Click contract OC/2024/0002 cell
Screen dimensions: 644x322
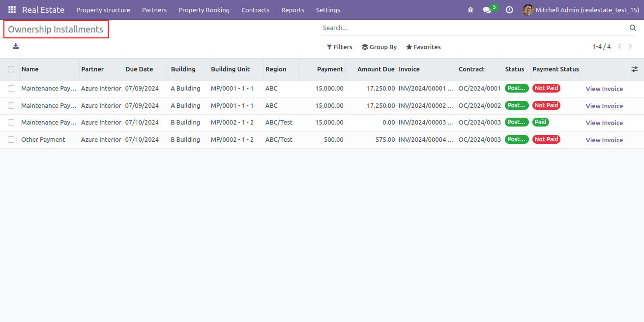[x=480, y=106]
